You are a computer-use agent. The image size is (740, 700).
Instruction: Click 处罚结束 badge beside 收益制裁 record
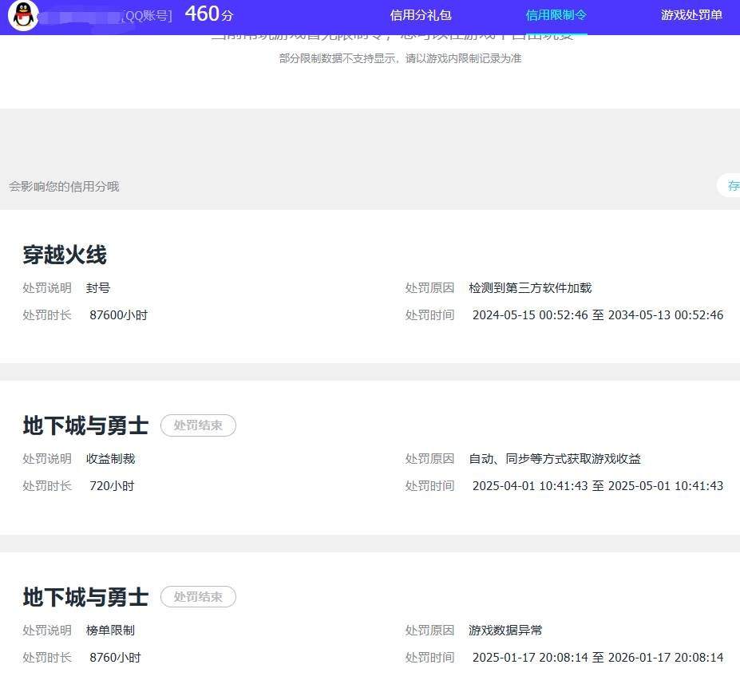[198, 425]
